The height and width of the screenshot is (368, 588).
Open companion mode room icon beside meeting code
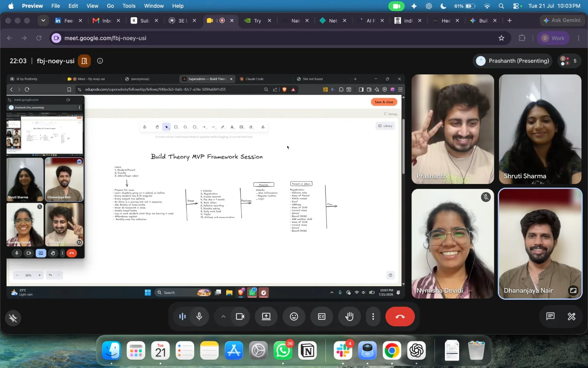point(84,61)
